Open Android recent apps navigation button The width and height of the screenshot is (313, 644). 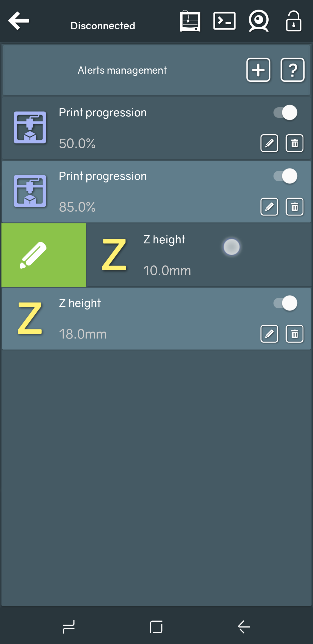[x=69, y=627]
